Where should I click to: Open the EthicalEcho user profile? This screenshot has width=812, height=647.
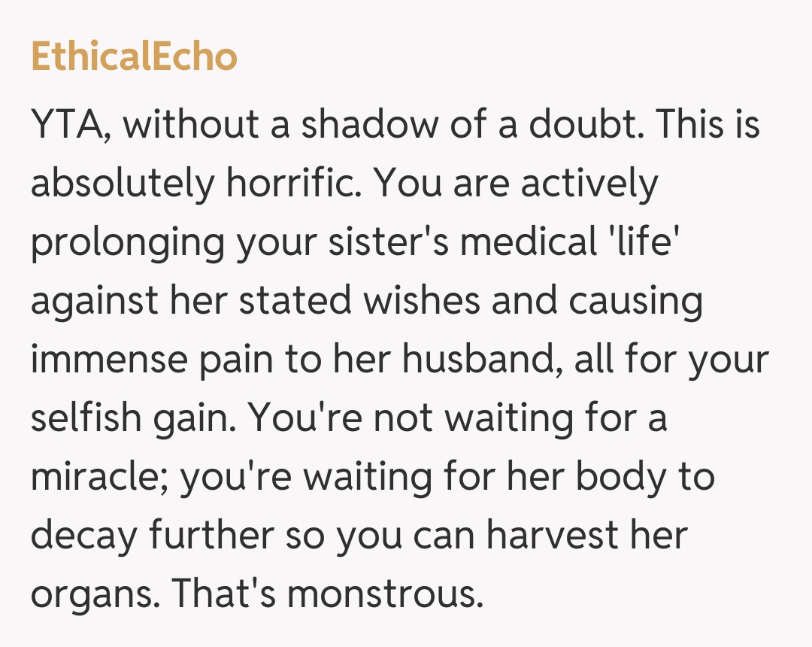[134, 57]
